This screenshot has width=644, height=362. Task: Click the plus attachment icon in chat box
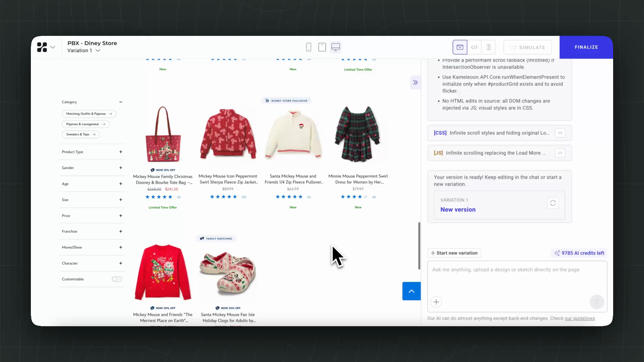pos(436,302)
